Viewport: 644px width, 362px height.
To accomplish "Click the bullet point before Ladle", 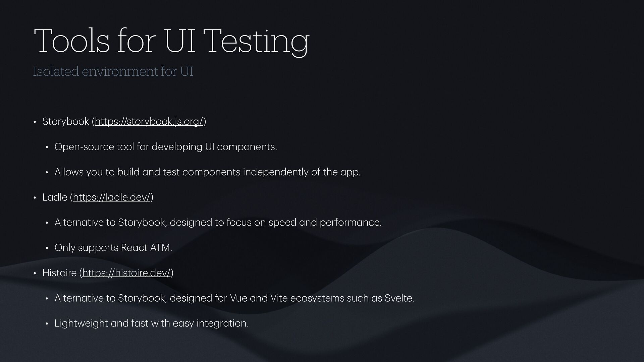I will 35,198.
